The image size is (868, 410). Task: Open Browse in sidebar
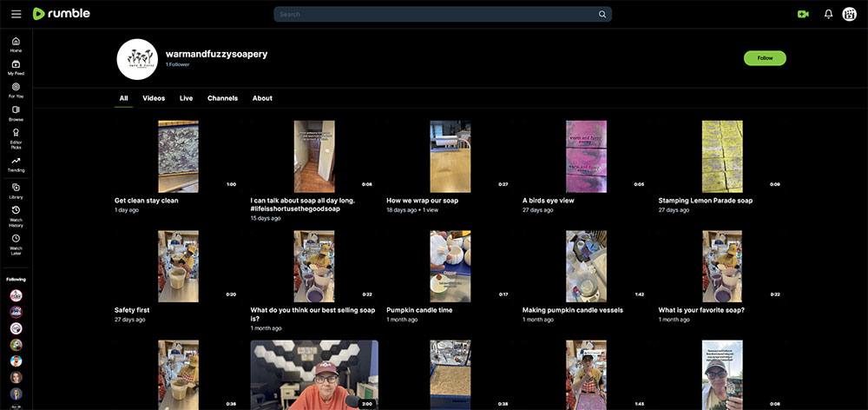16,114
